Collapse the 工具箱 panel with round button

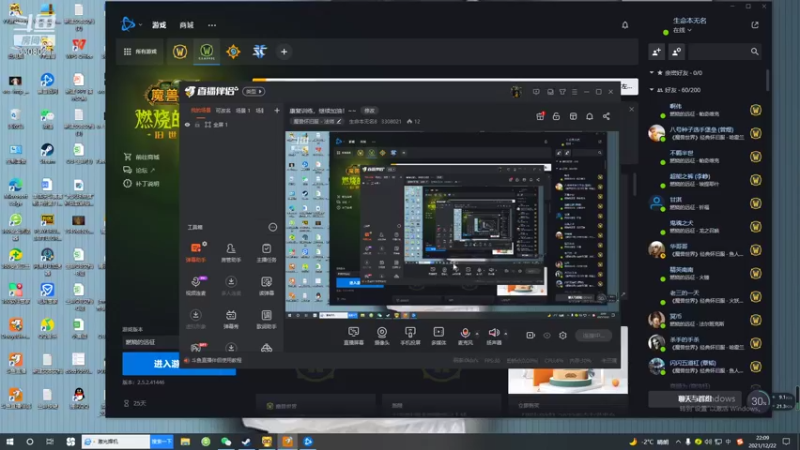coord(272,227)
